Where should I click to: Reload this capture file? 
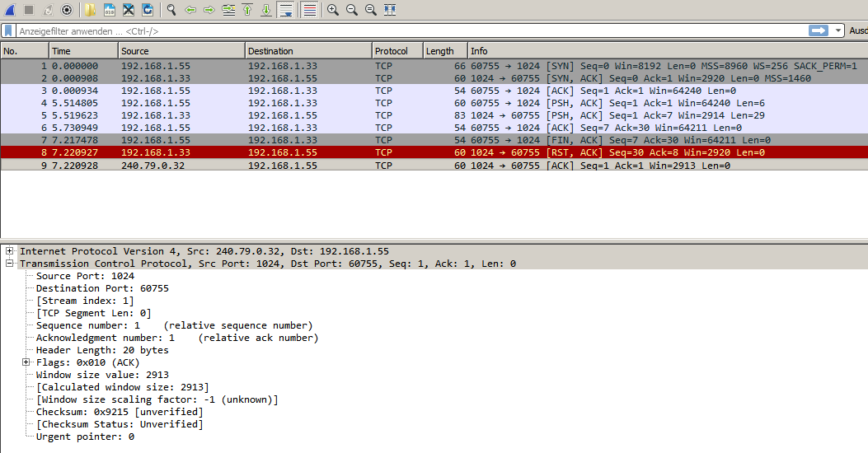[x=148, y=10]
